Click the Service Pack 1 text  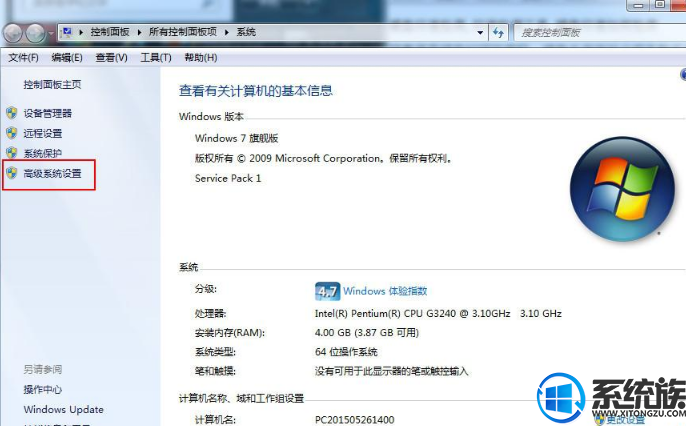[228, 178]
